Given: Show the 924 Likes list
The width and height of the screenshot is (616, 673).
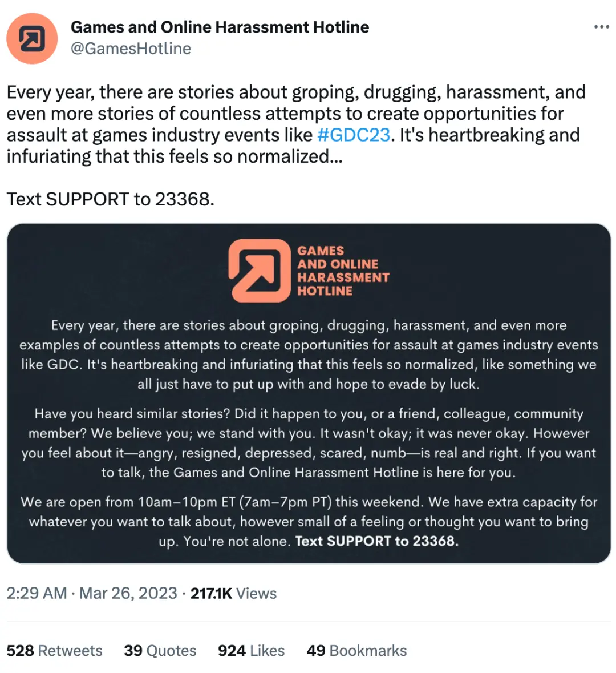Looking at the screenshot, I should (251, 651).
